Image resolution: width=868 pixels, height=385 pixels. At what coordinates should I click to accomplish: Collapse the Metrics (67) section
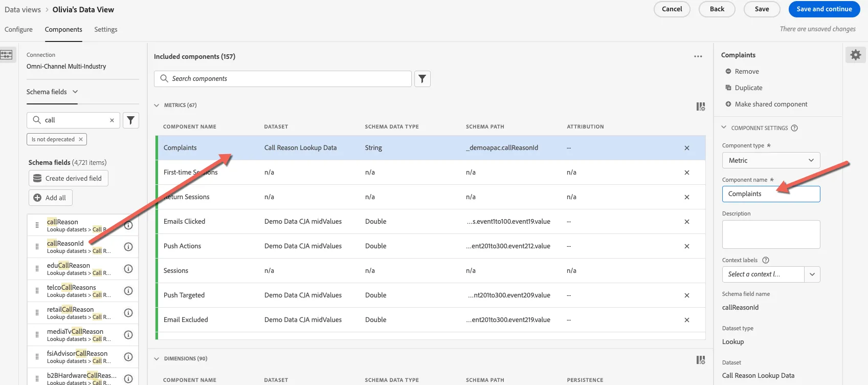(157, 105)
